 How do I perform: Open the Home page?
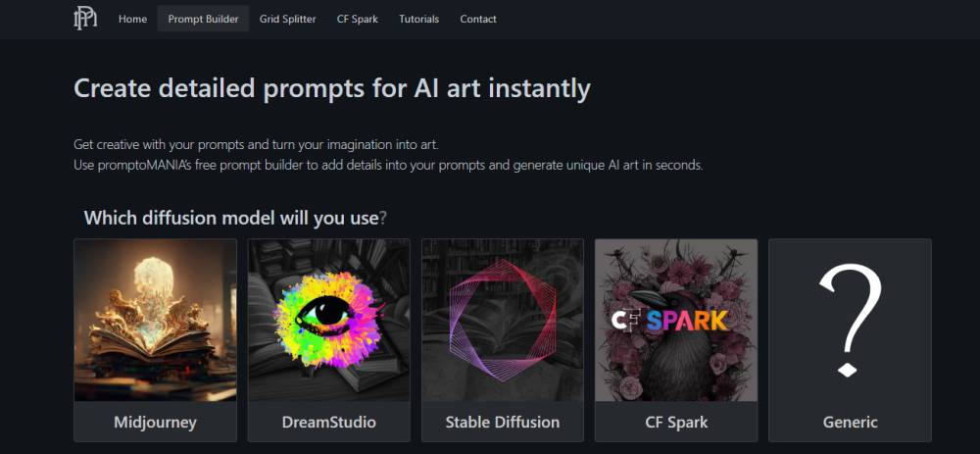pos(132,19)
